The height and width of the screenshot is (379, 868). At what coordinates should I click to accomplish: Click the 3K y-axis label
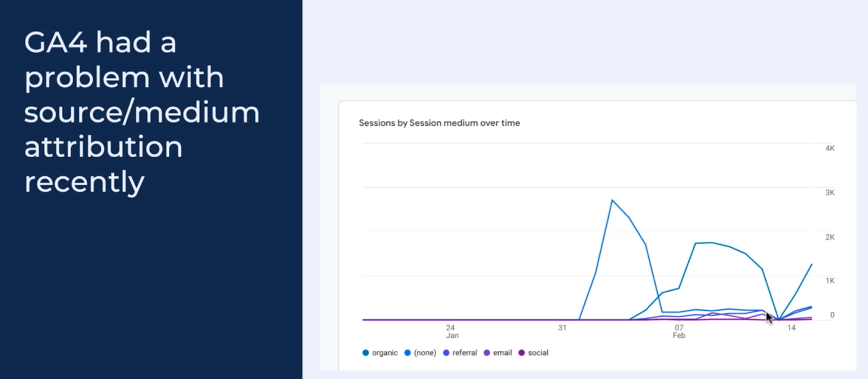click(x=830, y=192)
